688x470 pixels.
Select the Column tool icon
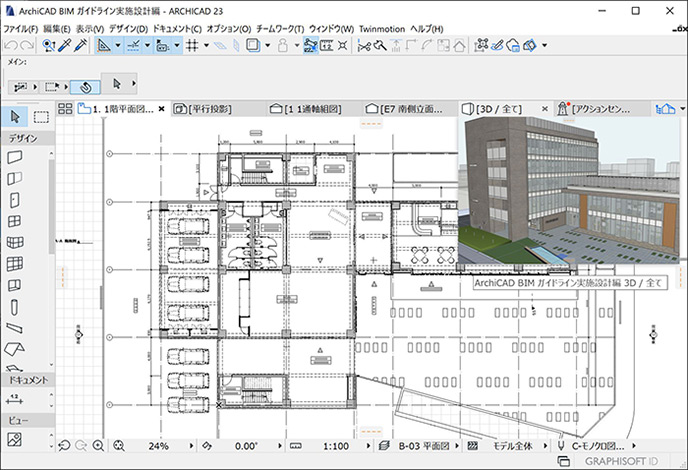pyautogui.click(x=14, y=307)
